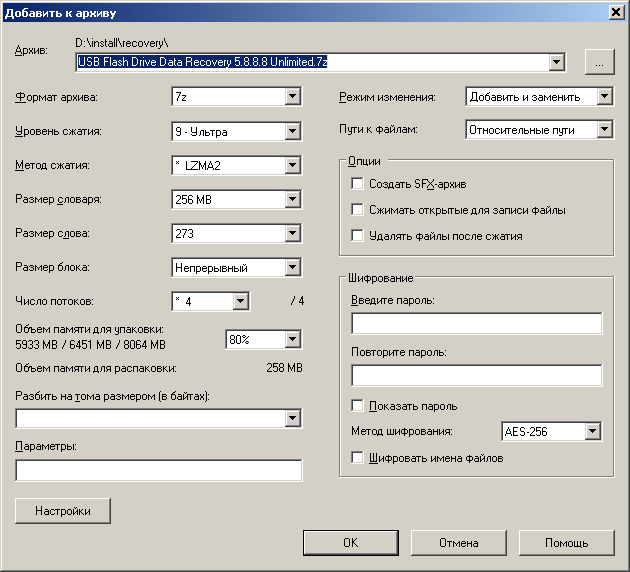Viewport: 630px width, 572px height.
Task: Open the split volumes size dropdown
Action: (293, 419)
